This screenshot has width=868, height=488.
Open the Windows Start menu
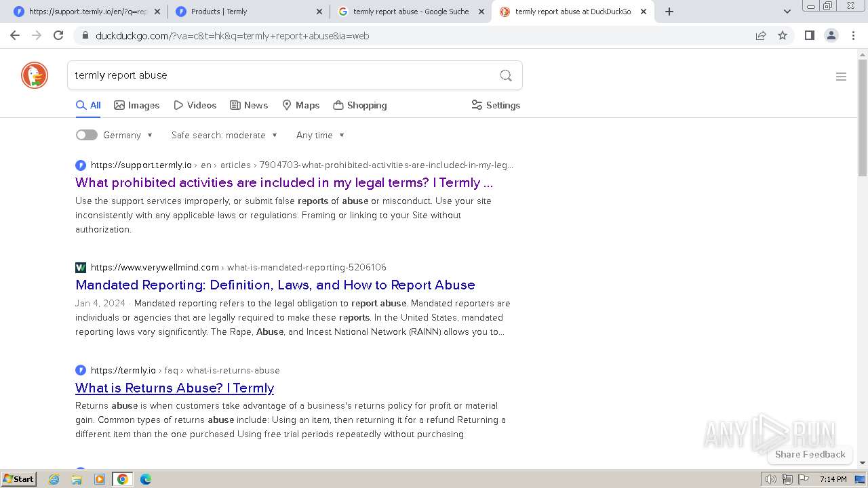pyautogui.click(x=19, y=479)
